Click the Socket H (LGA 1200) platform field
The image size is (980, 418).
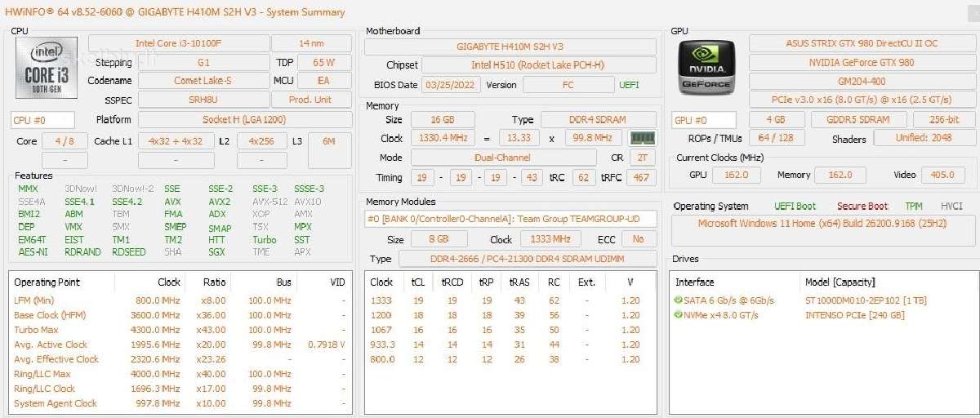tap(245, 120)
